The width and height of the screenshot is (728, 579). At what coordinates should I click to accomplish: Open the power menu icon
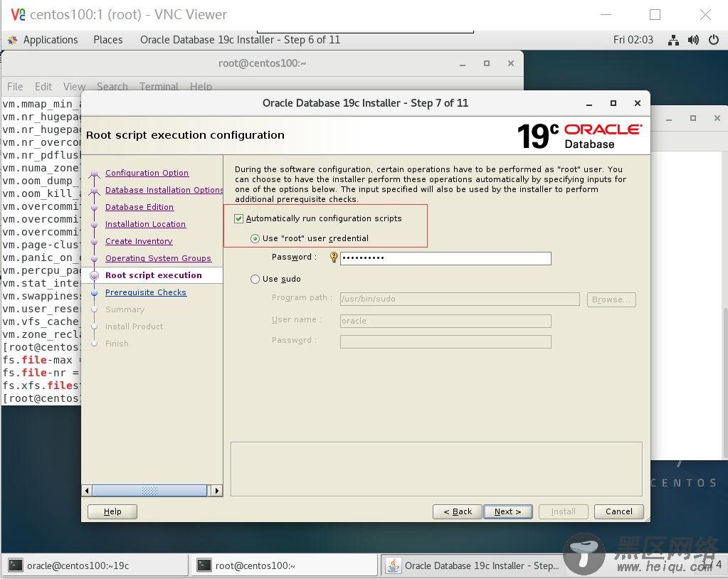click(714, 40)
